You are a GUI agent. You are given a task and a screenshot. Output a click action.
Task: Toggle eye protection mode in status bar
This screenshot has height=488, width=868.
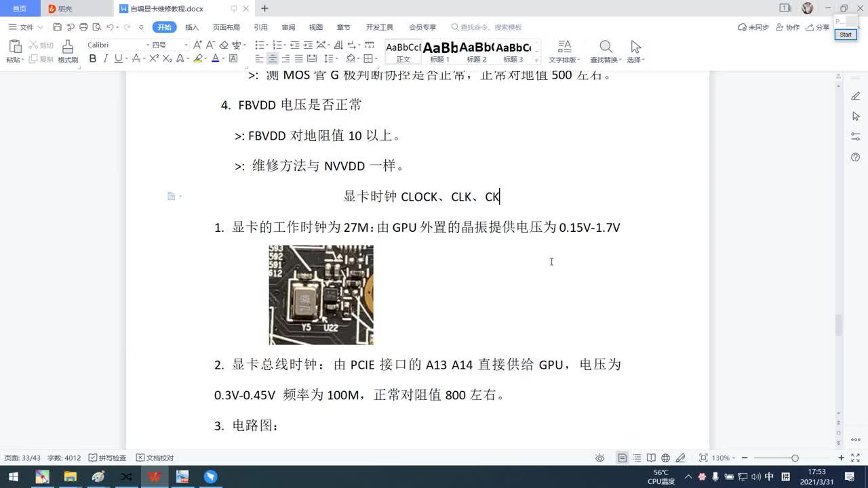pyautogui.click(x=599, y=458)
